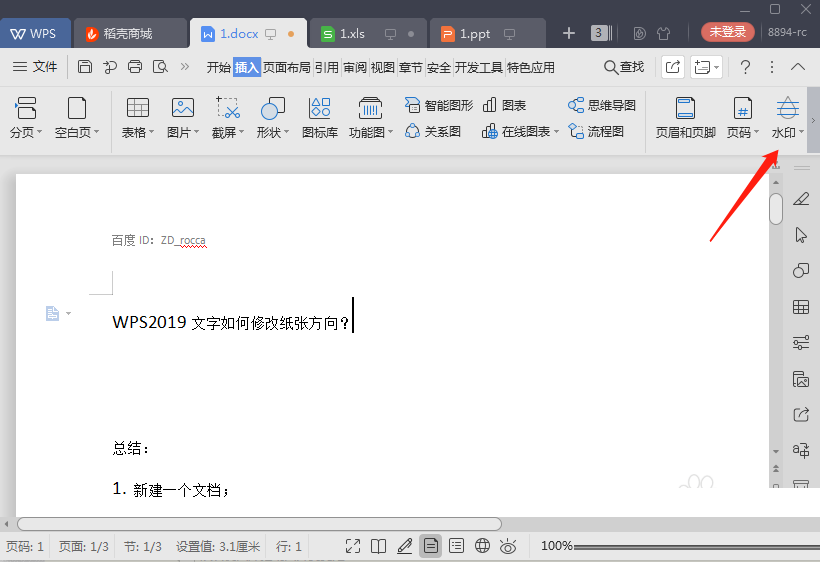This screenshot has width=820, height=562.
Task: Click the 查找 search button
Action: [x=624, y=67]
